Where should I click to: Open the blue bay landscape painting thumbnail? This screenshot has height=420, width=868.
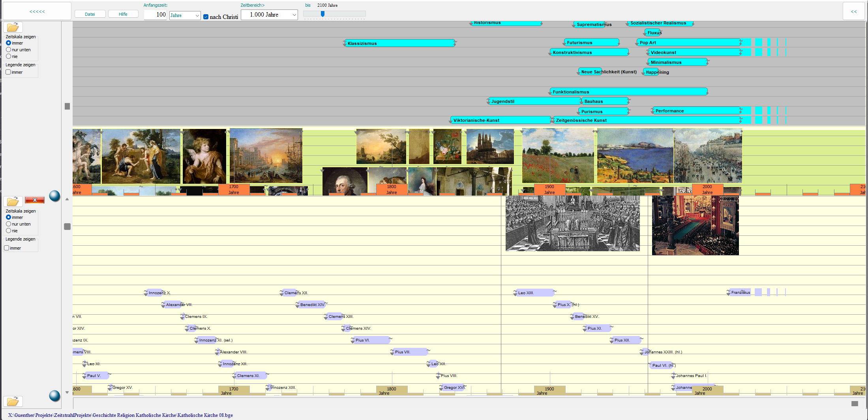click(x=635, y=156)
